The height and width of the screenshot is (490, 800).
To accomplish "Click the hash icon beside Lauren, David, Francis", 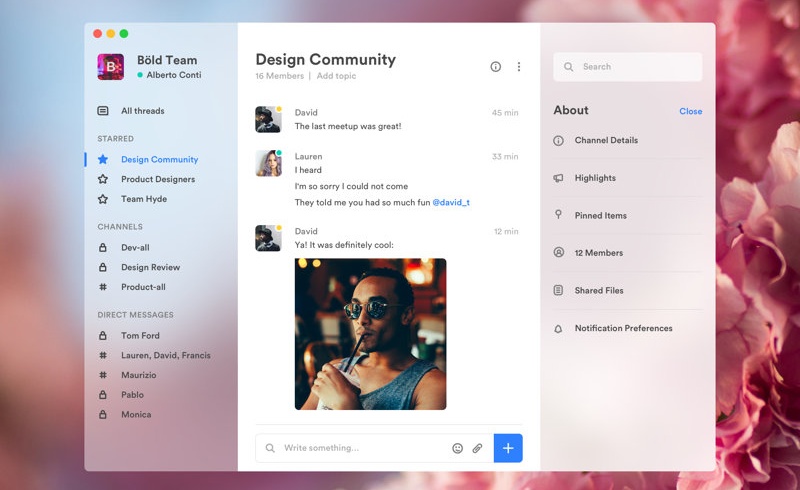I will 103,355.
